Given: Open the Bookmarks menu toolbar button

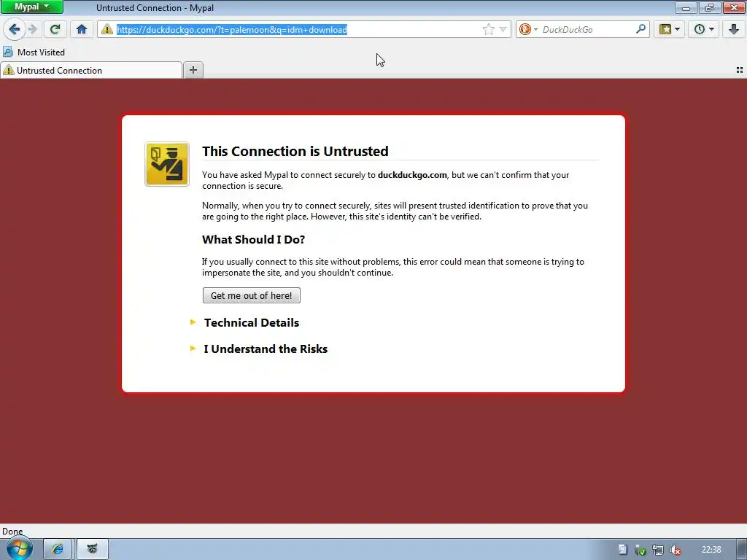Looking at the screenshot, I should (x=670, y=29).
